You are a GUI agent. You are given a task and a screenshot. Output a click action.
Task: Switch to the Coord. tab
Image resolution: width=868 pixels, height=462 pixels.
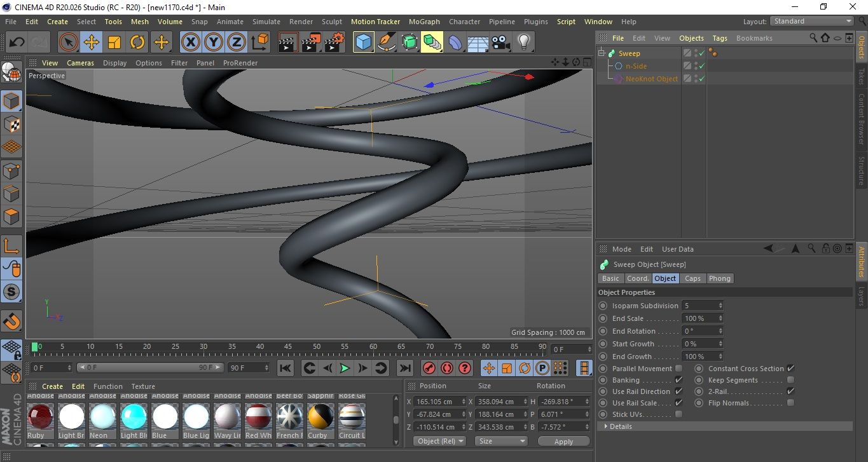[638, 278]
